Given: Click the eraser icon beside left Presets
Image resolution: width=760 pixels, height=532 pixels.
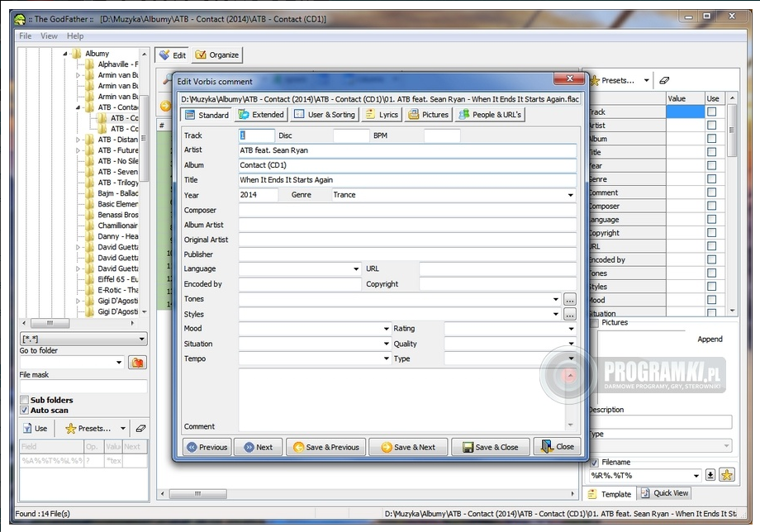Looking at the screenshot, I should (140, 428).
